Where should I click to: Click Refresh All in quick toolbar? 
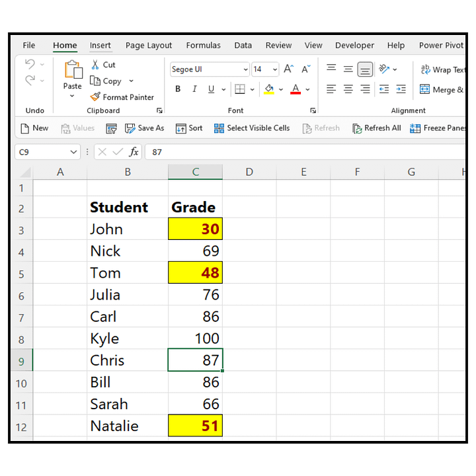[x=376, y=128]
